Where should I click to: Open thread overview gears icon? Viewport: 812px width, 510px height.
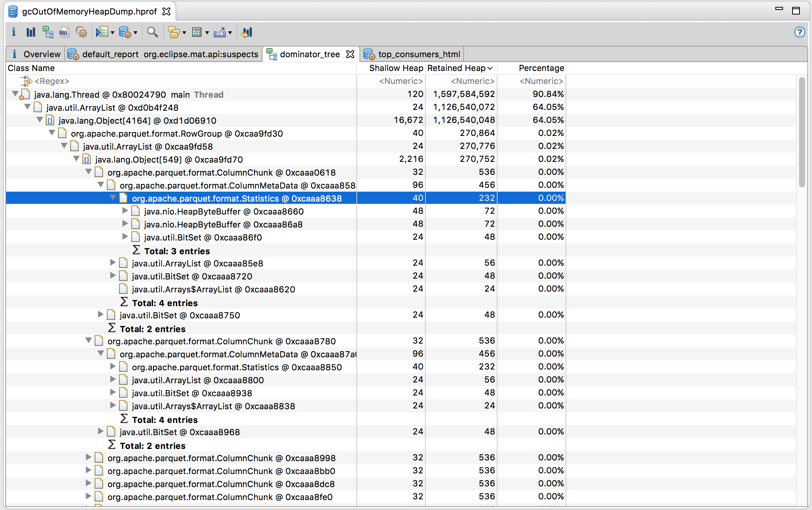tap(81, 32)
